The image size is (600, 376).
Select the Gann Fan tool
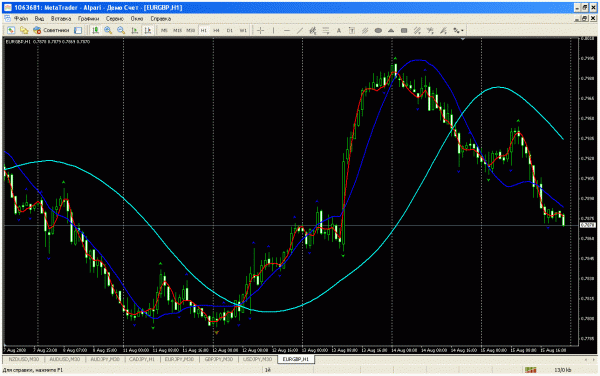[443, 30]
